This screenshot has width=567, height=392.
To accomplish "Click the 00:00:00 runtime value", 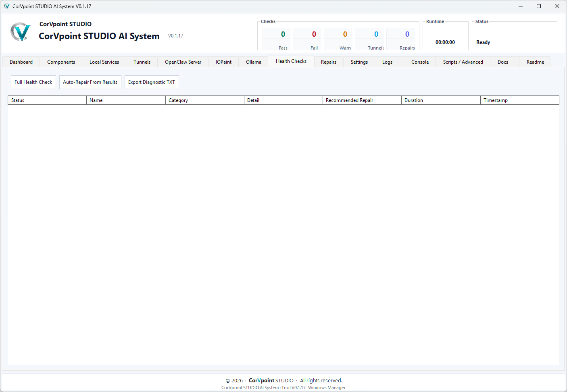I will (x=445, y=42).
